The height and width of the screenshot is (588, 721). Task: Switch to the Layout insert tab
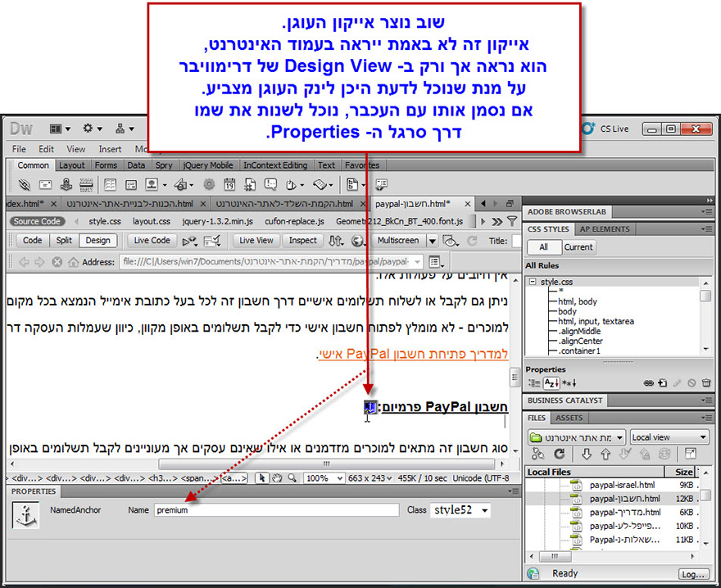pyautogui.click(x=72, y=165)
